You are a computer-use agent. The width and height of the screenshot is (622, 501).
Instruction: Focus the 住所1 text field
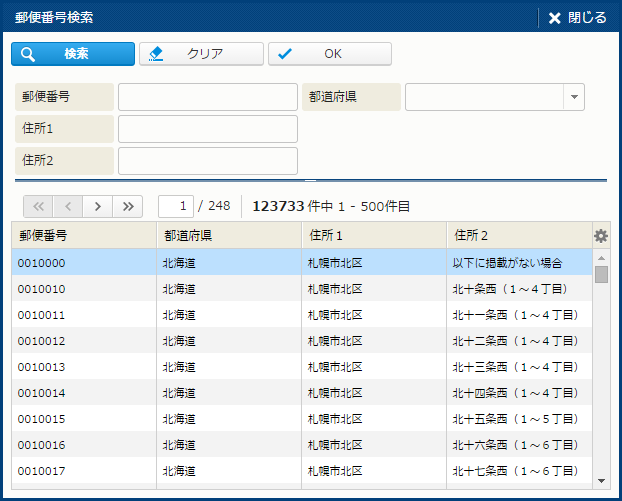click(208, 129)
